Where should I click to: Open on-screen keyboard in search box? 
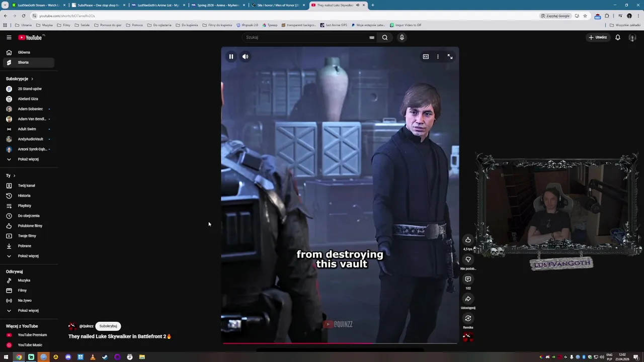pyautogui.click(x=372, y=37)
